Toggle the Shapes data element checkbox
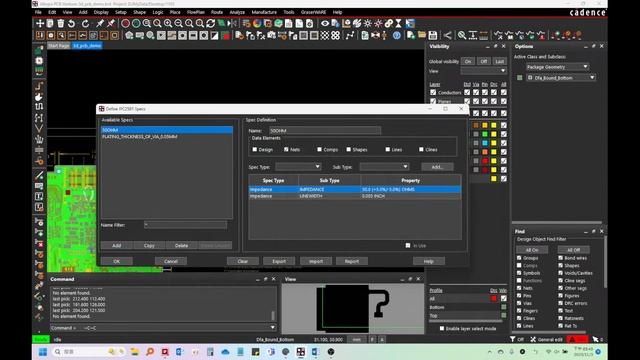 [349, 149]
